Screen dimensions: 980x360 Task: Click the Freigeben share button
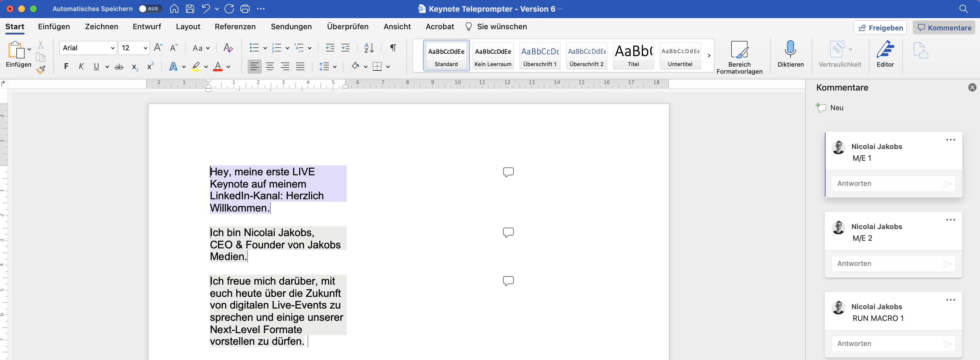click(x=880, y=28)
